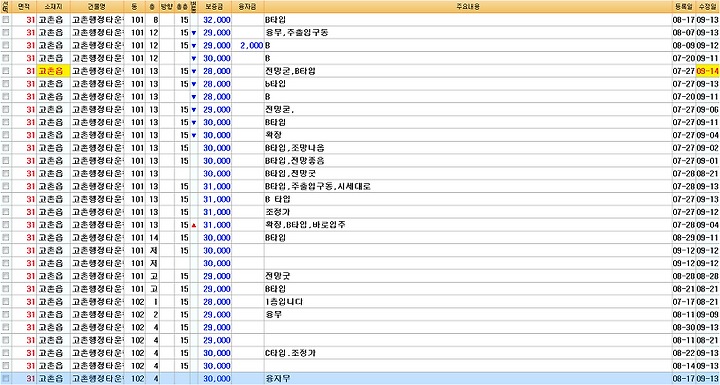Screen dimensions: 720x385
Task: Click the down arrow next to 30,000 on floor 12
Action: (x=193, y=59)
